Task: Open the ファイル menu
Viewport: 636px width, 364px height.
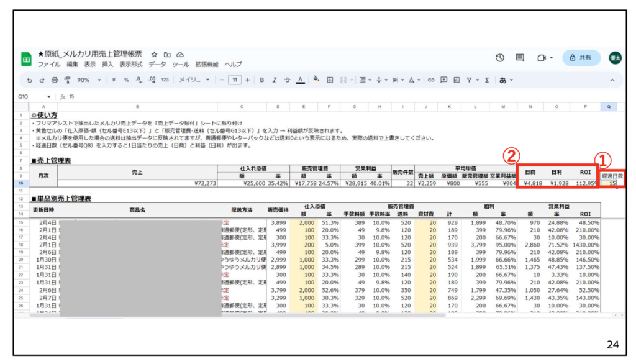Action: coord(49,65)
